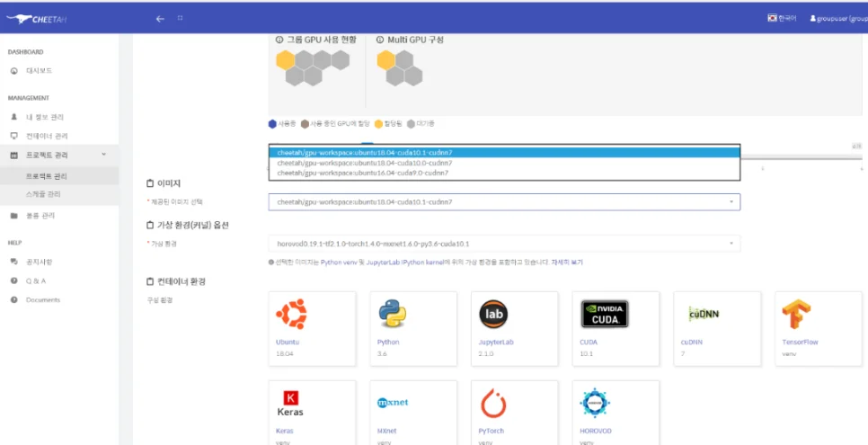Click the TensorFlow logo icon
This screenshot has height=445, width=868.
click(x=795, y=314)
